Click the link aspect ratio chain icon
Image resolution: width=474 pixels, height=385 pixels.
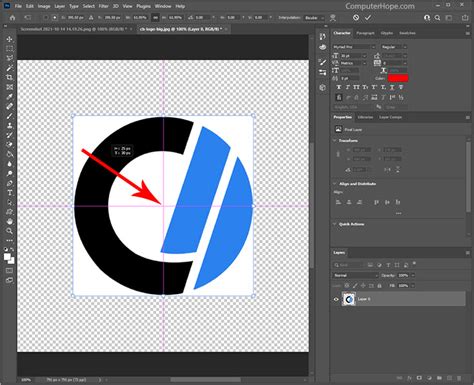tap(155, 17)
